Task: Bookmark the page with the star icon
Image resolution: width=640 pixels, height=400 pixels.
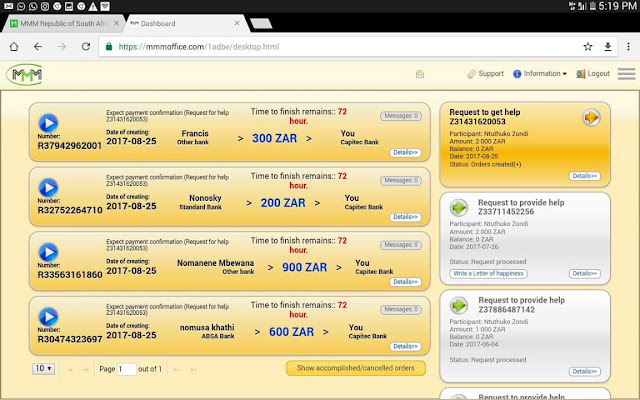Action: 588,47
